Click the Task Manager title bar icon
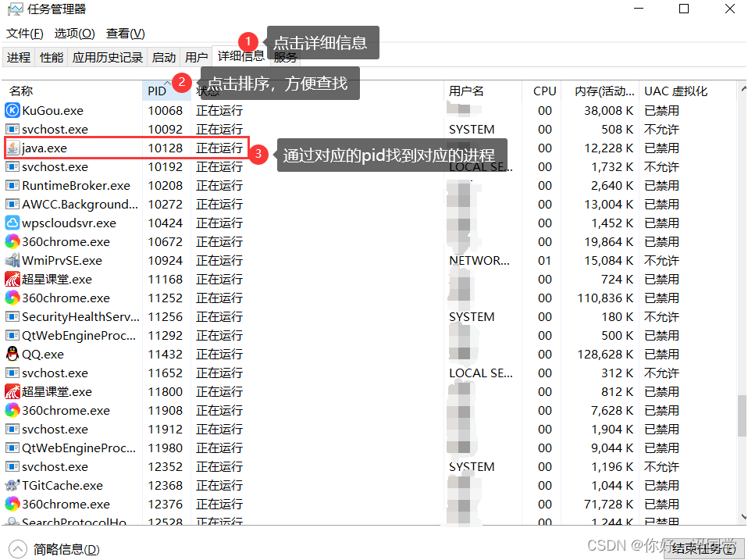This screenshot has width=748, height=560. (x=16, y=9)
